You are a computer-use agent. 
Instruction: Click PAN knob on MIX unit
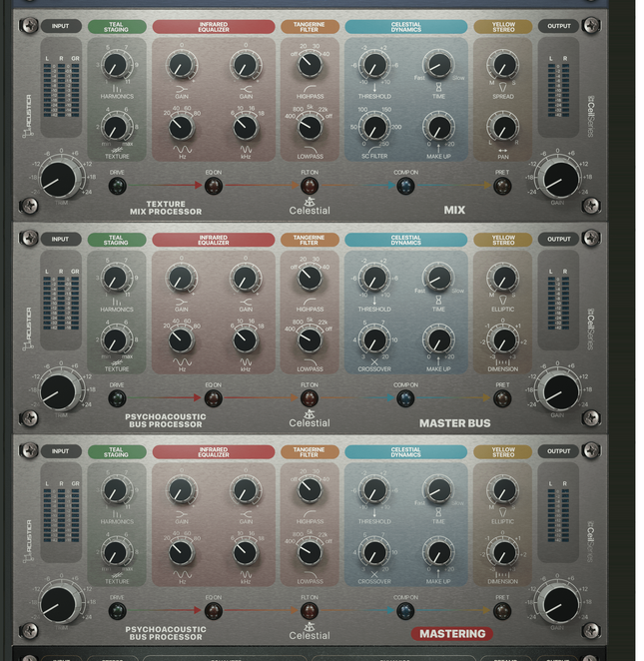(503, 128)
